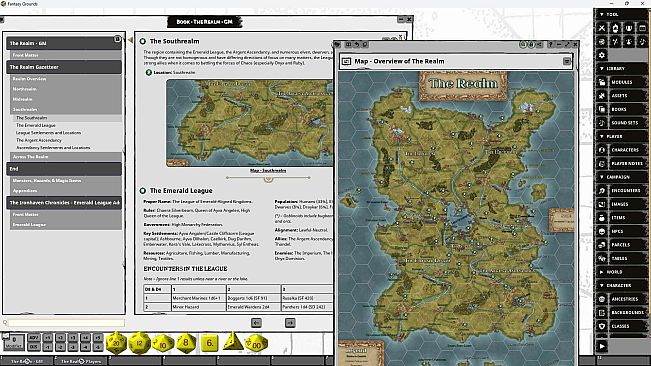Viewport: 651px width, 366px height.
Task: Roll the yellow d20 die
Action: pos(116,343)
